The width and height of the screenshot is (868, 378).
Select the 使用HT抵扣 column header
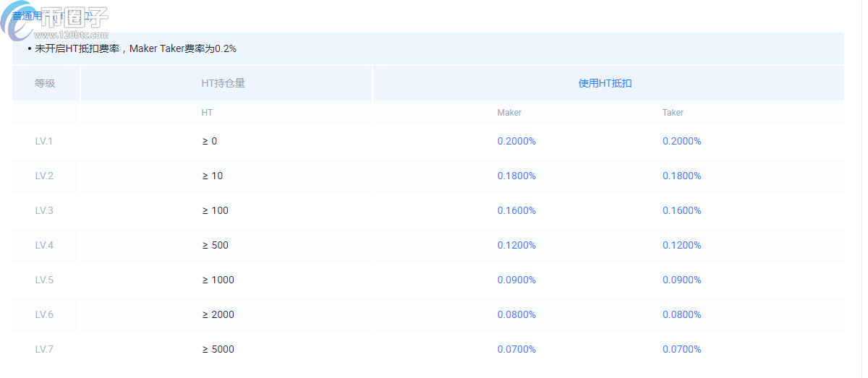(605, 83)
